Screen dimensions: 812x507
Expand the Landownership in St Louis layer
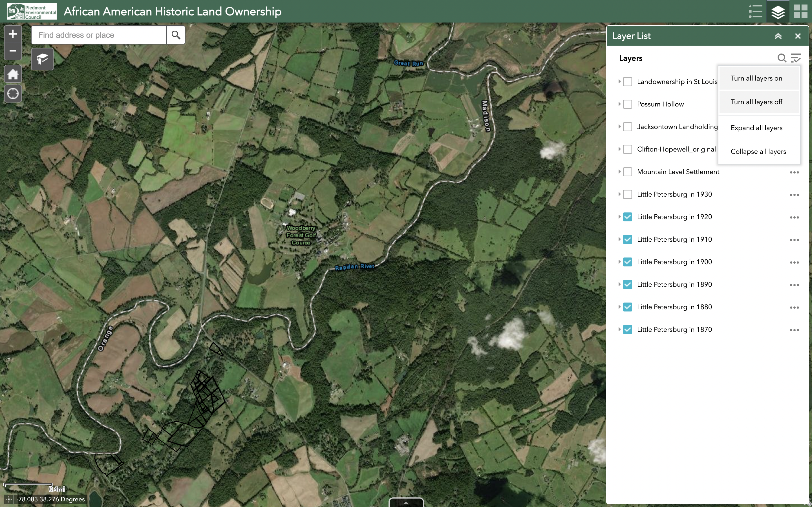(619, 81)
